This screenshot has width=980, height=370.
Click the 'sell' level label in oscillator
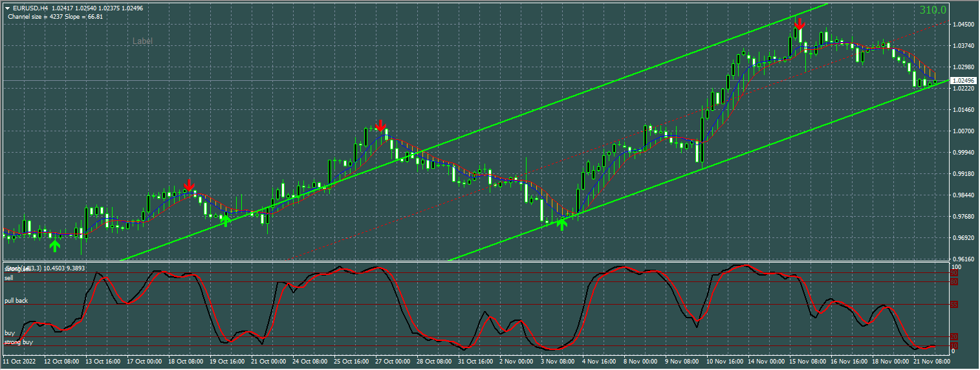click(x=9, y=277)
